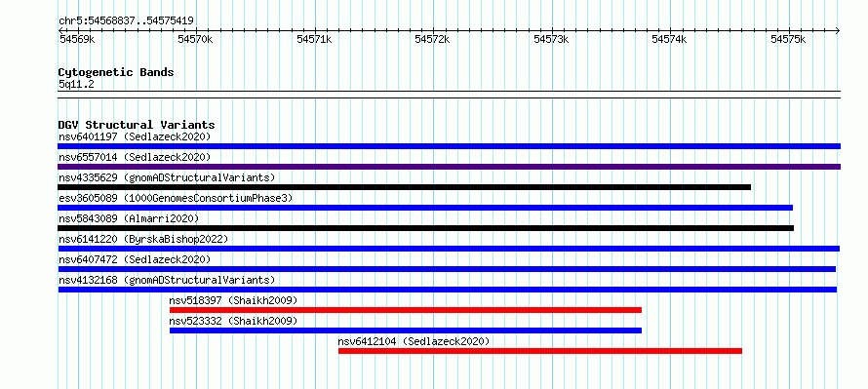The height and width of the screenshot is (389, 868).
Task: Click the 54572k ruler tick label
Action: [x=433, y=39]
